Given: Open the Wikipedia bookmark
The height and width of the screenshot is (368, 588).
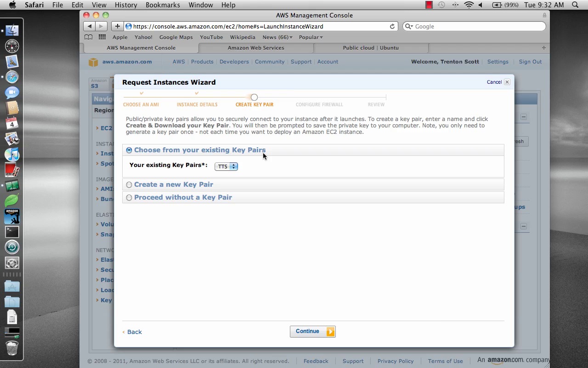Looking at the screenshot, I should (x=243, y=37).
